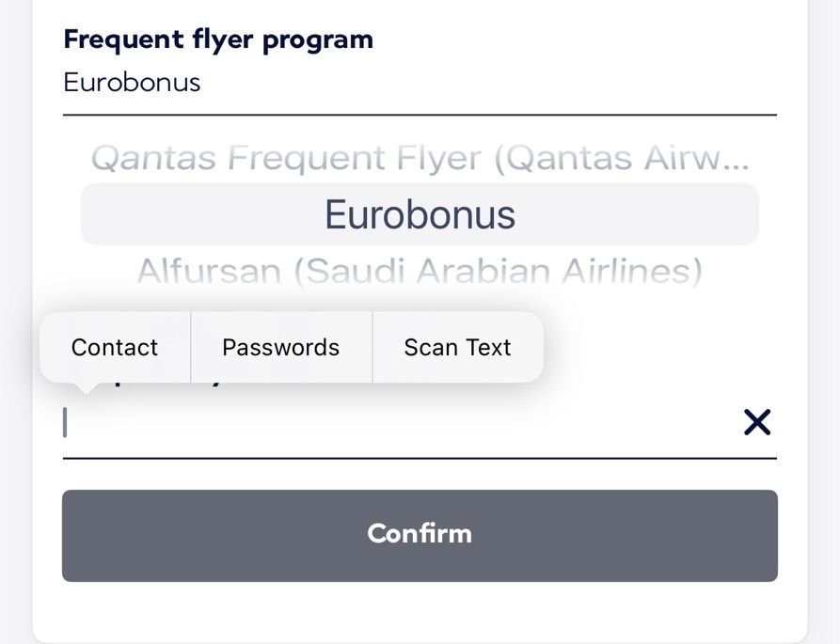The image size is (840, 644).
Task: Select Passwords in the popup menu
Action: [280, 347]
